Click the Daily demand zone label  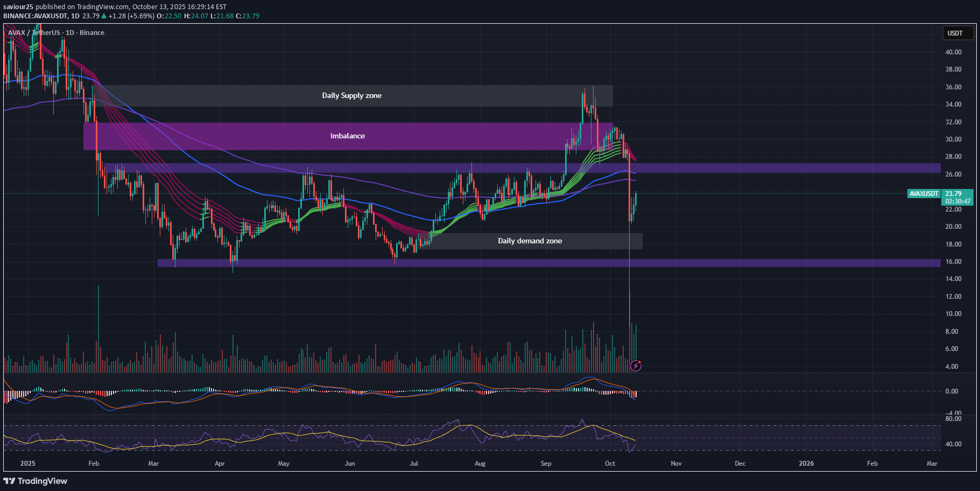click(530, 241)
